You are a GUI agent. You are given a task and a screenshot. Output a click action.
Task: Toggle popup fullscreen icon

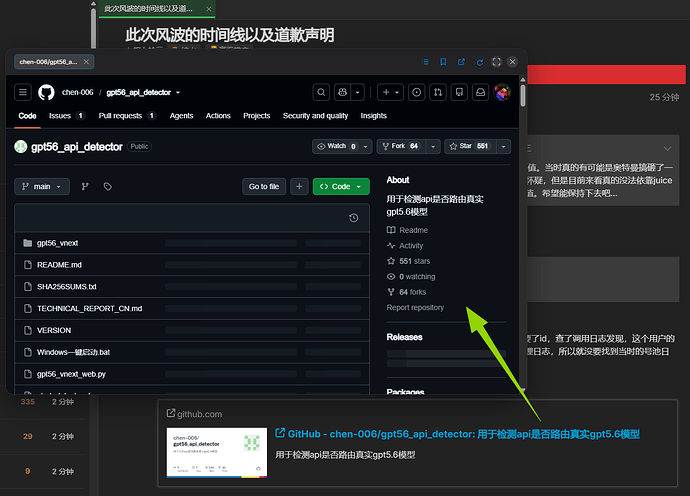click(x=496, y=62)
